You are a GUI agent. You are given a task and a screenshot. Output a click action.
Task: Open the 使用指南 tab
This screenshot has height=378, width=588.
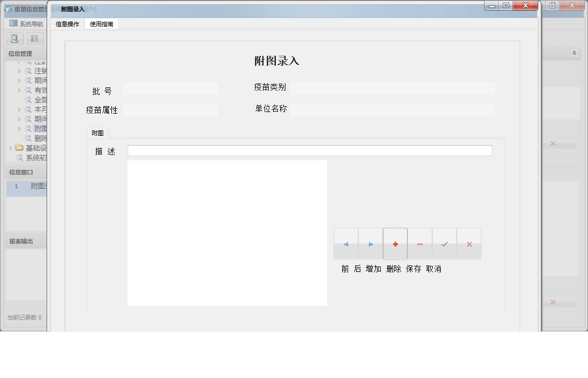(102, 24)
